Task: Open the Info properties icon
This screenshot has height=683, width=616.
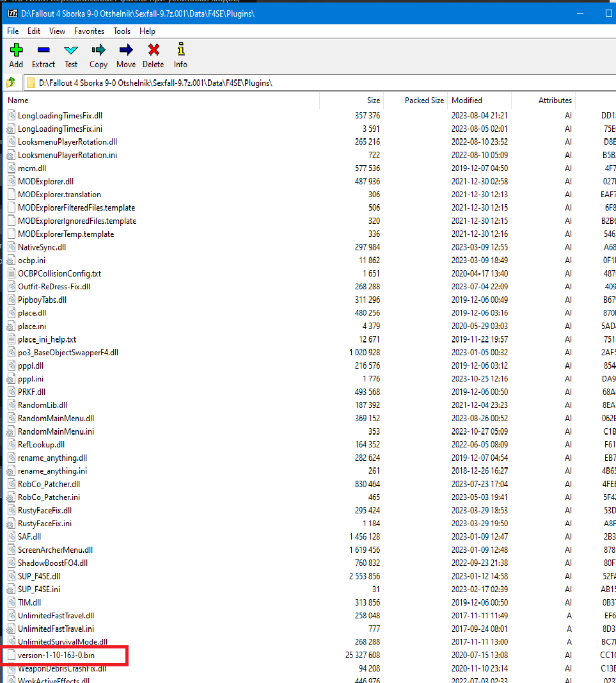Action: (180, 50)
